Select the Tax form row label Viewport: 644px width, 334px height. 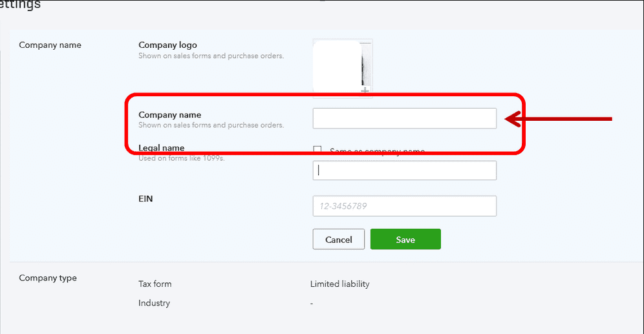[x=155, y=284]
